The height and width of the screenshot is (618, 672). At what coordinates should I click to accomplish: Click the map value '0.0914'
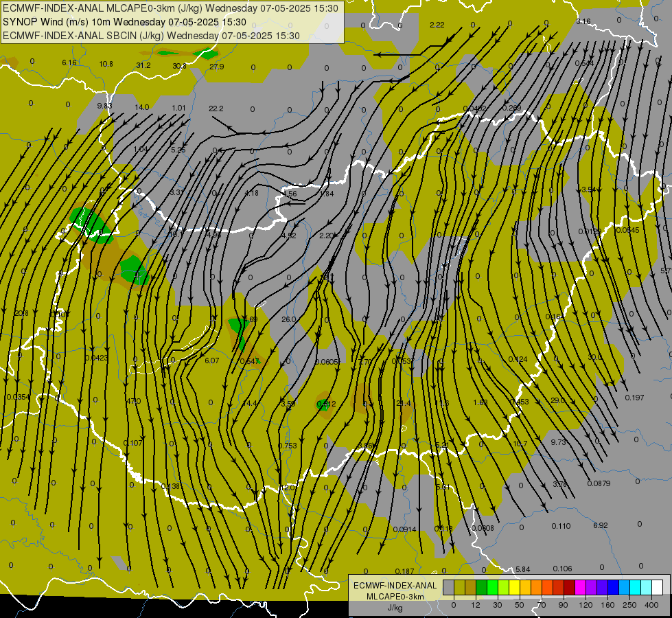point(404,529)
